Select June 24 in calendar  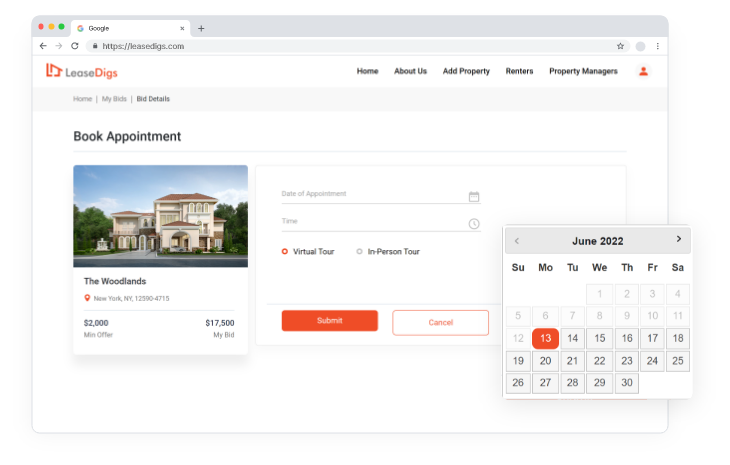[652, 361]
